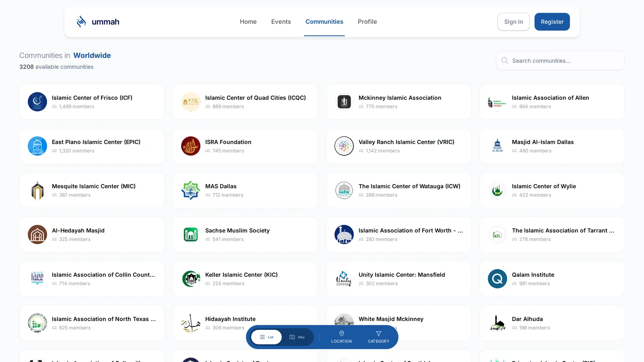Click Al-Hedayah Masjid logo
This screenshot has height=362, width=644.
37,234
